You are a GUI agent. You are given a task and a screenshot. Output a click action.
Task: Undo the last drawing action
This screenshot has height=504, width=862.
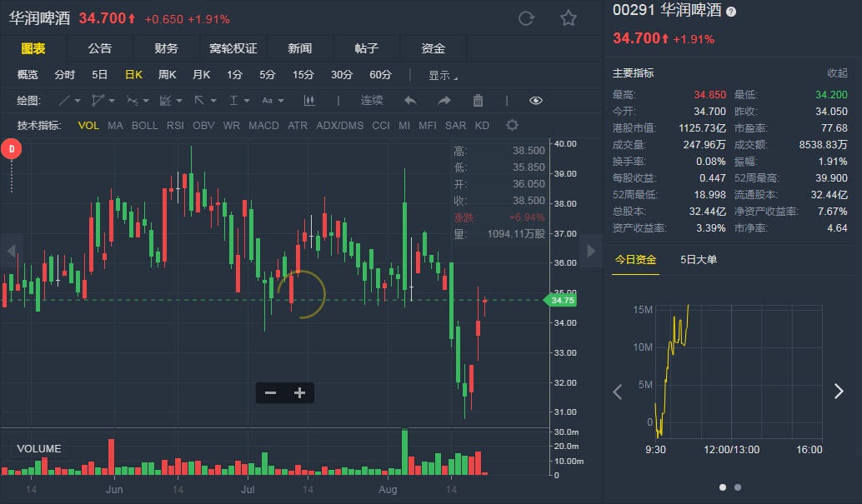[410, 101]
